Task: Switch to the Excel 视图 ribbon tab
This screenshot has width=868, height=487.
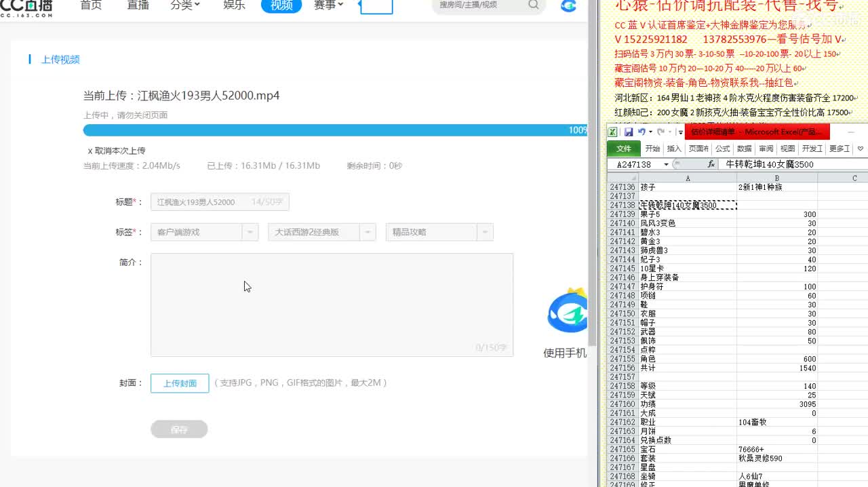Action: [x=788, y=149]
